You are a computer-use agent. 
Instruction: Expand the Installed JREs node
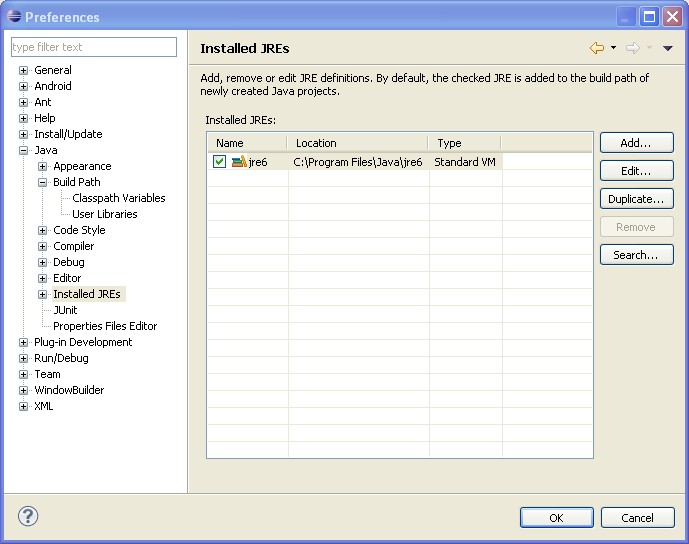[x=43, y=294]
